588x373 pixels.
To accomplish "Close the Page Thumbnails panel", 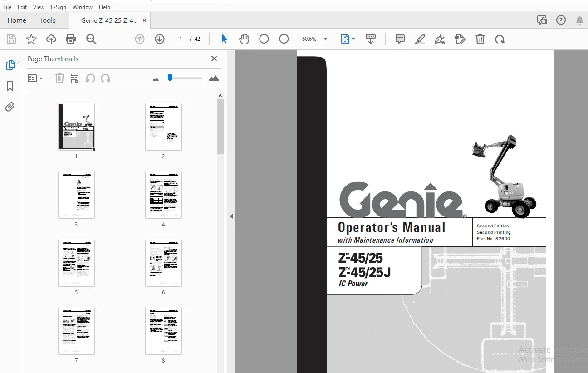I will point(214,59).
